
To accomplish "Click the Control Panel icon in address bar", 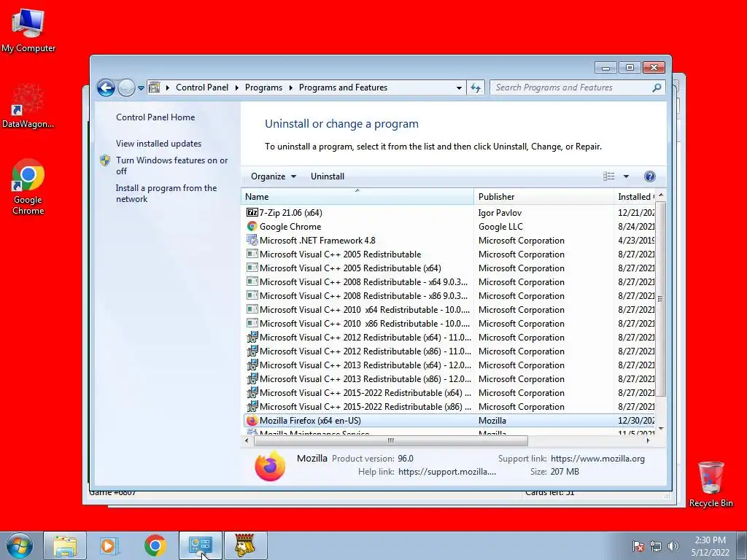I will (155, 87).
